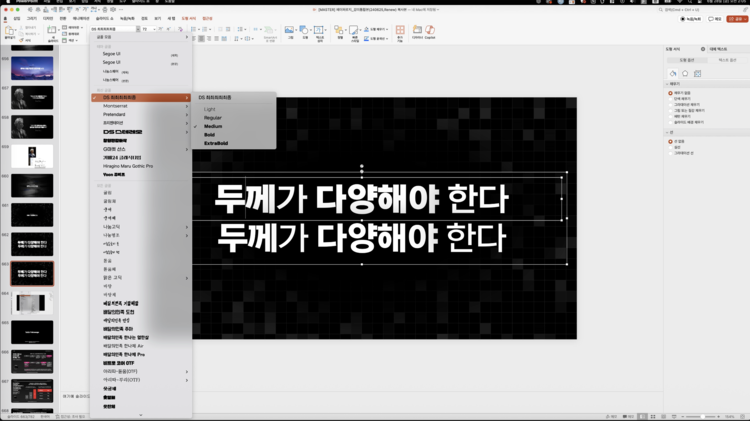Open the arrange objects icon
750x421 pixels.
(341, 32)
